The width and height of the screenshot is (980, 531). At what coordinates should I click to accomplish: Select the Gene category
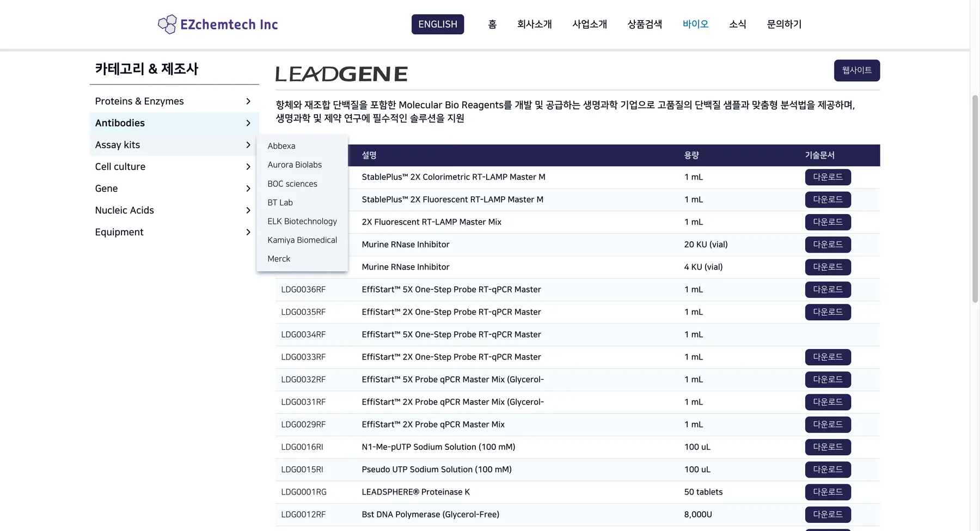174,188
